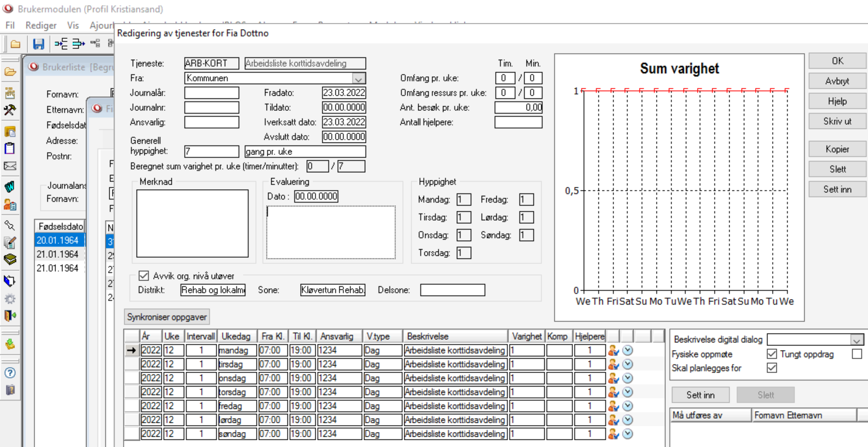Viewport: 868px width, 447px height.
Task: Click the blue floppy disk save icon
Action: 39,44
